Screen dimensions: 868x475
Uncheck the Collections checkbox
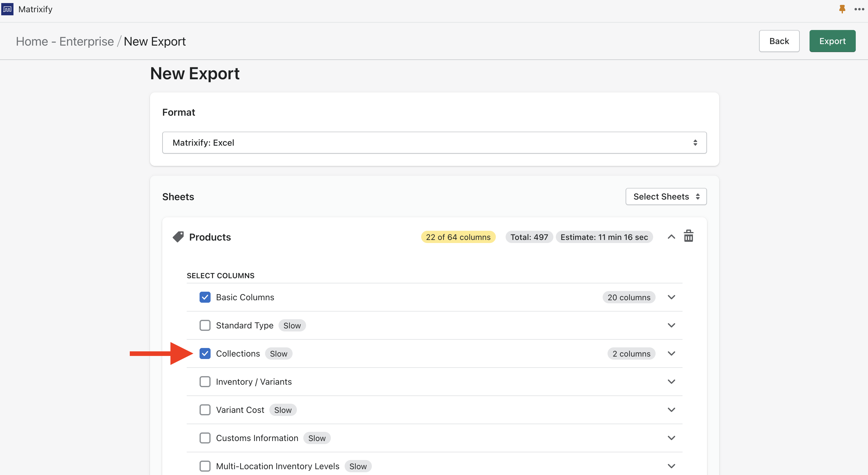coord(205,353)
